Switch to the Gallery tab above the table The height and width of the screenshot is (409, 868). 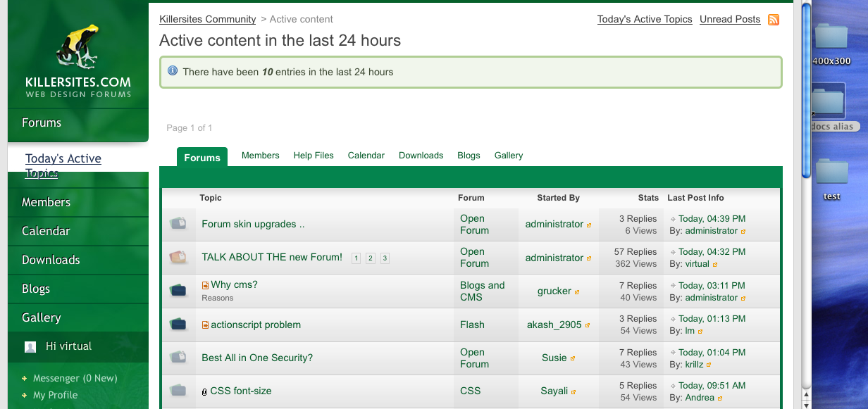pos(509,156)
